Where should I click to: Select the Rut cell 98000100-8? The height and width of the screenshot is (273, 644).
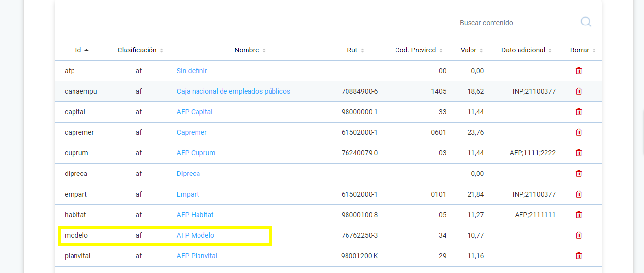click(360, 215)
